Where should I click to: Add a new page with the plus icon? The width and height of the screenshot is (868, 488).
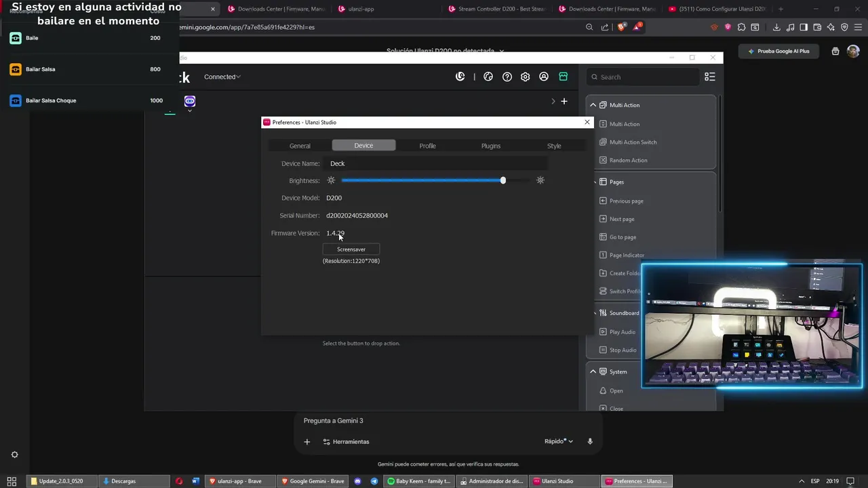point(564,101)
